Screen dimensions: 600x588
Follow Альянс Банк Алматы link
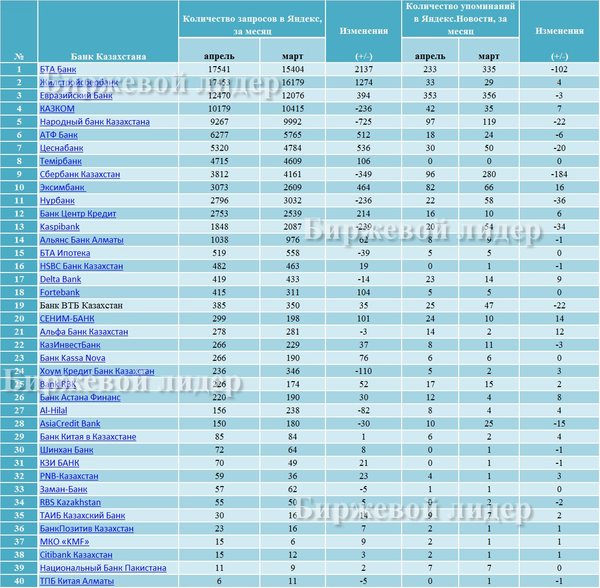[x=82, y=240]
